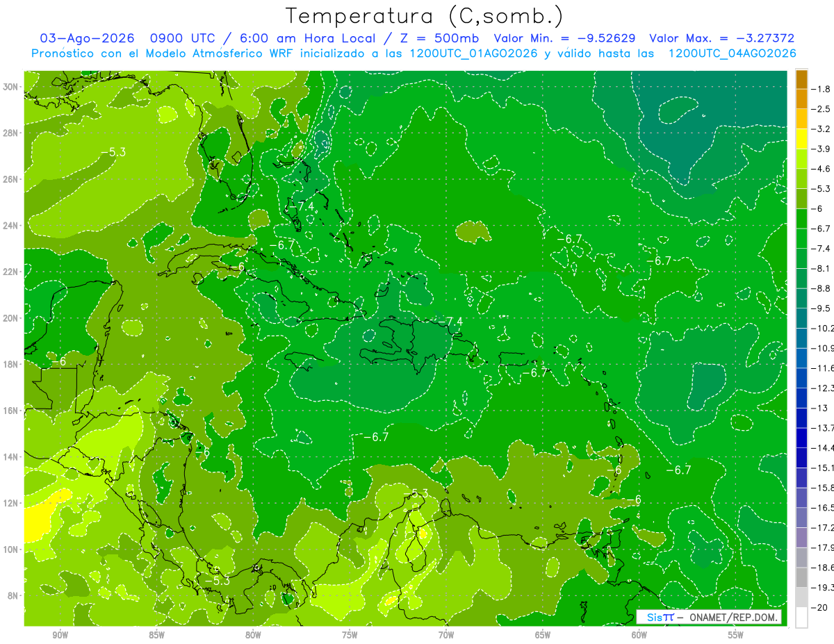Click the "-8.8" legend label
Viewport: 834px width, 644px height.
point(821,288)
